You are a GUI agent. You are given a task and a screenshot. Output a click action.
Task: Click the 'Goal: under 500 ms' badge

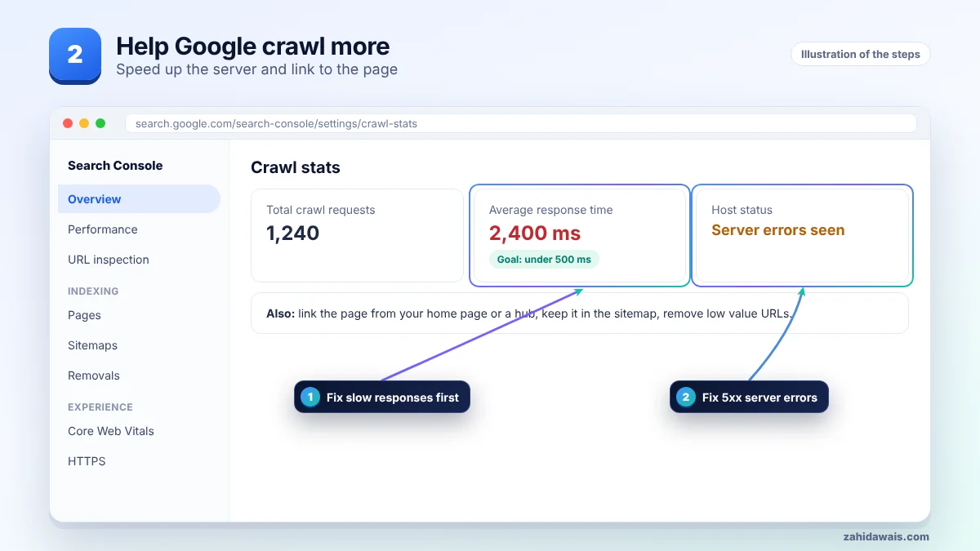544,260
